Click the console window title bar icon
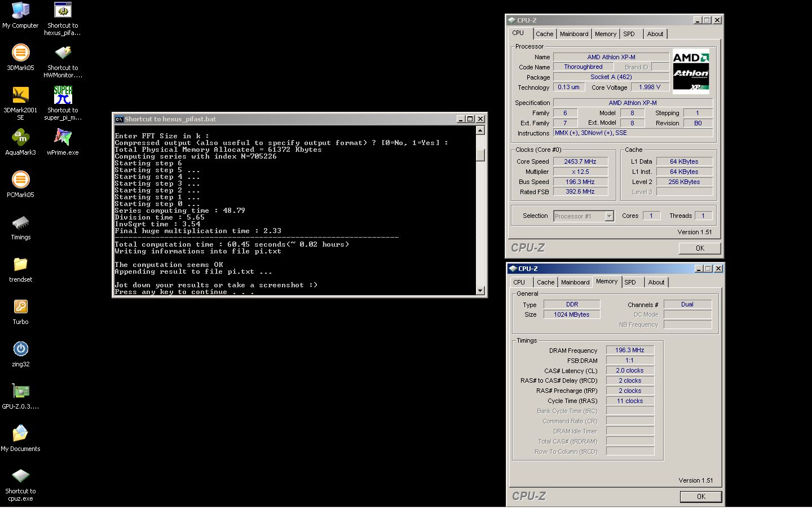This screenshot has width=812, height=508. pyautogui.click(x=119, y=119)
